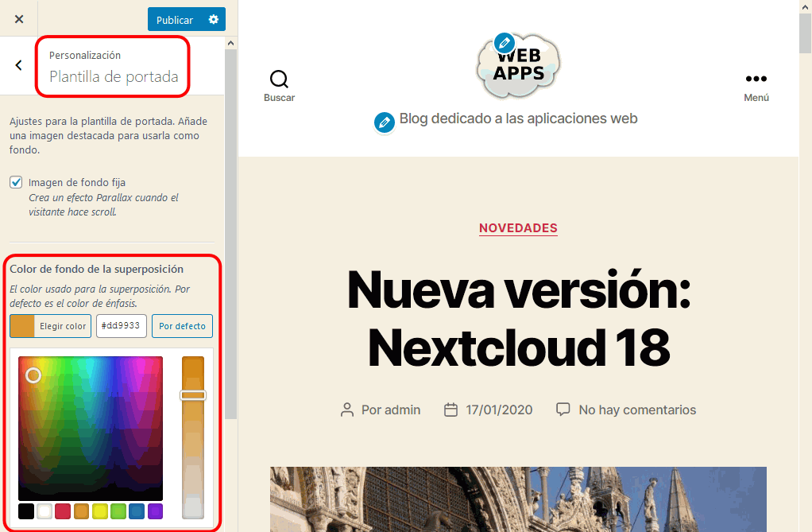Viewport: 812px width, 532px height.
Task: Click the Por admin author link
Action: coord(391,410)
